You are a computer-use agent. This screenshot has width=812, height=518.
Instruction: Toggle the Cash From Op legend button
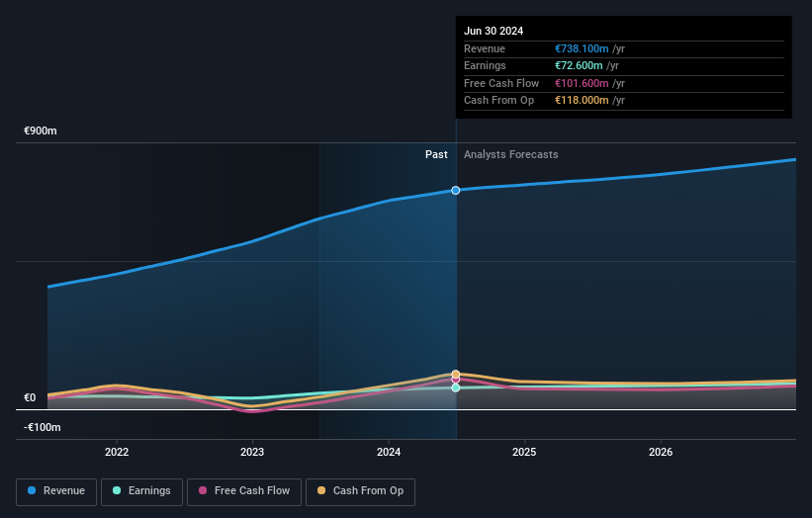click(x=360, y=491)
